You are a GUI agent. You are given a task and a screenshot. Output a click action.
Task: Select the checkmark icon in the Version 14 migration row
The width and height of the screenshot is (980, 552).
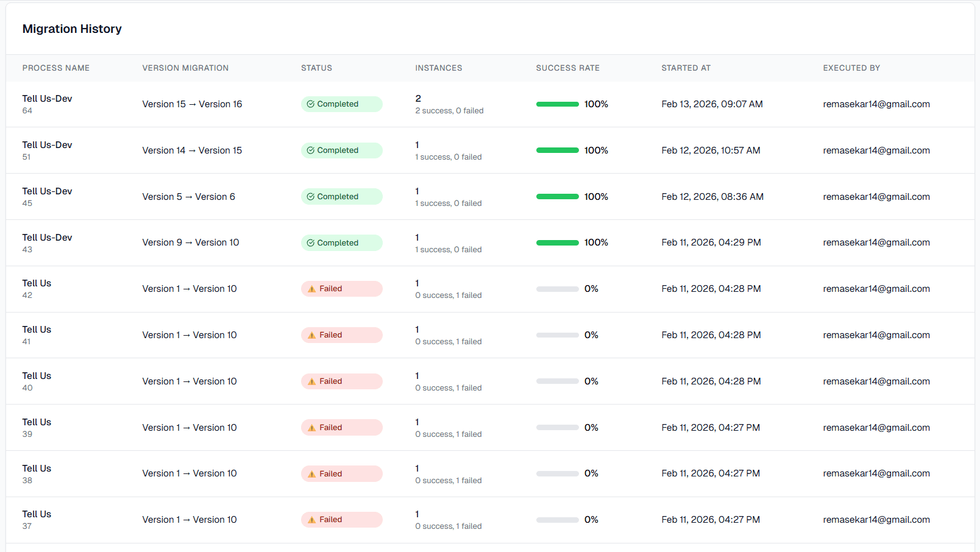311,150
